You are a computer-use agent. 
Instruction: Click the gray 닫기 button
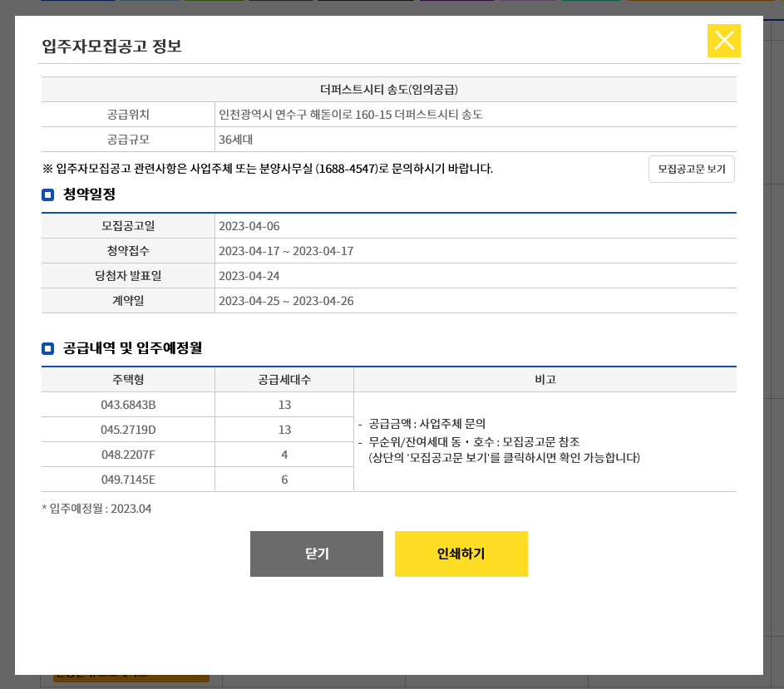click(x=317, y=554)
